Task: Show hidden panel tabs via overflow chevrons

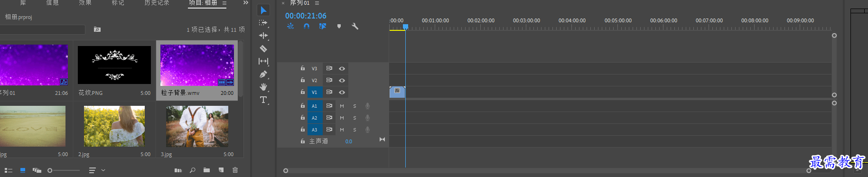Action: click(246, 3)
